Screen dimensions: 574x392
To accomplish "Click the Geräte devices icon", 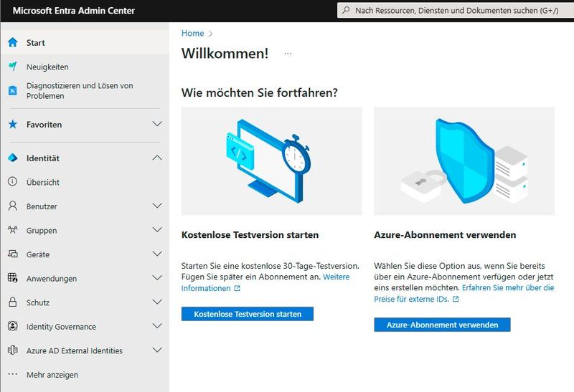I will click(x=12, y=254).
